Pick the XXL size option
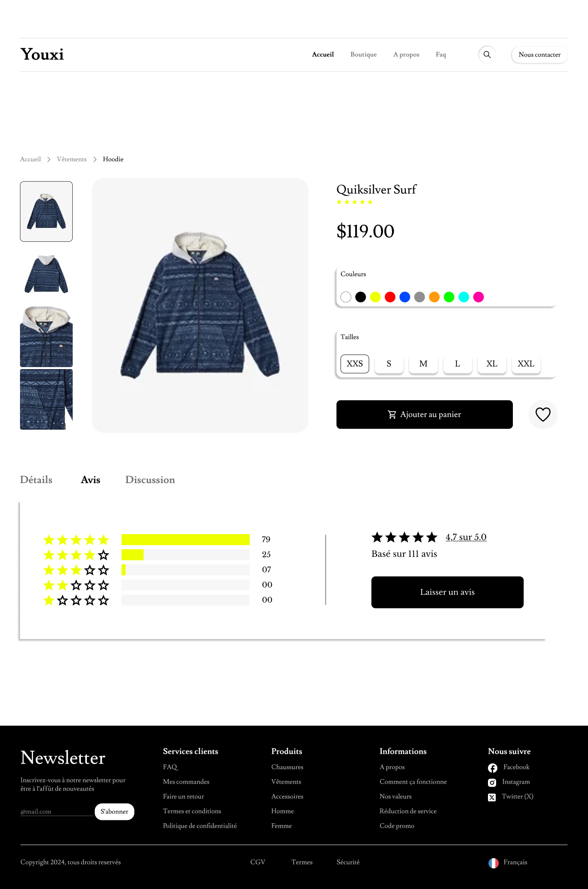Image resolution: width=588 pixels, height=889 pixels. [526, 364]
